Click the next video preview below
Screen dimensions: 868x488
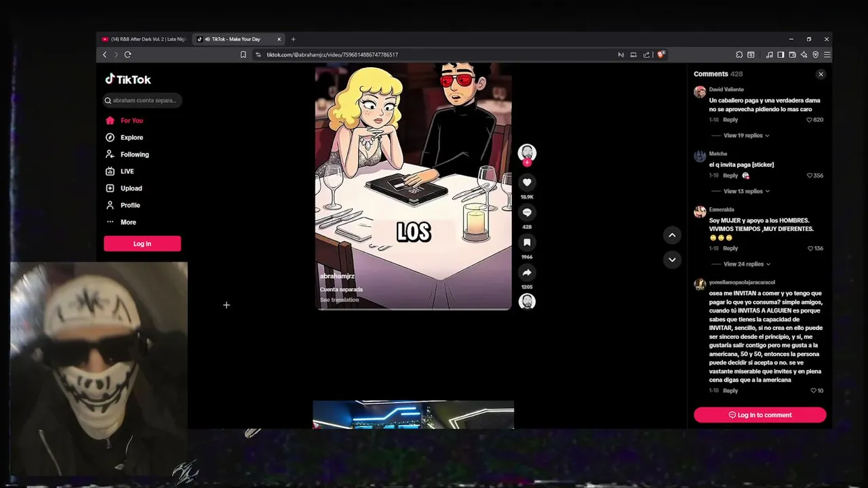[x=414, y=414]
